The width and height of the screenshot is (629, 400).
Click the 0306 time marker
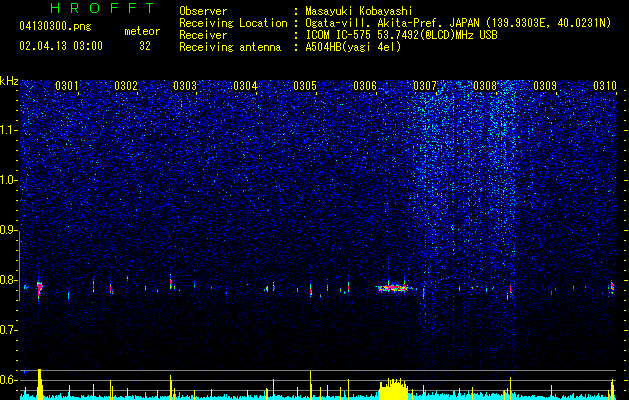click(x=365, y=86)
